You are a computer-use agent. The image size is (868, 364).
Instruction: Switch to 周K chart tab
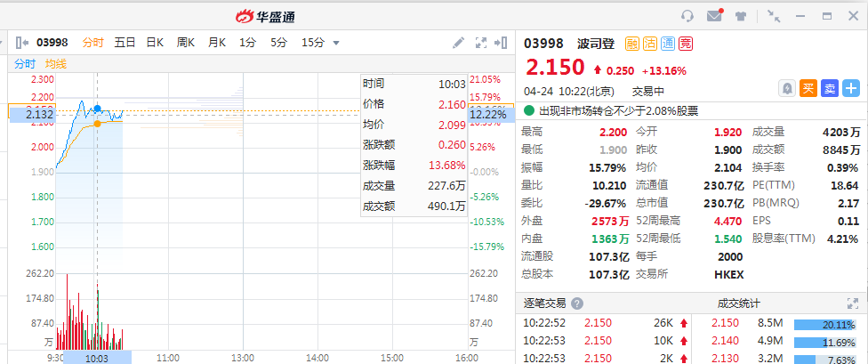tap(186, 43)
